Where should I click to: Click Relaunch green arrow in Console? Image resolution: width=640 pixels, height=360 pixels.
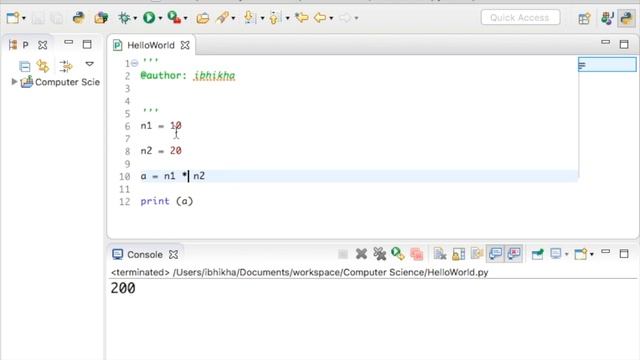[x=398, y=254]
